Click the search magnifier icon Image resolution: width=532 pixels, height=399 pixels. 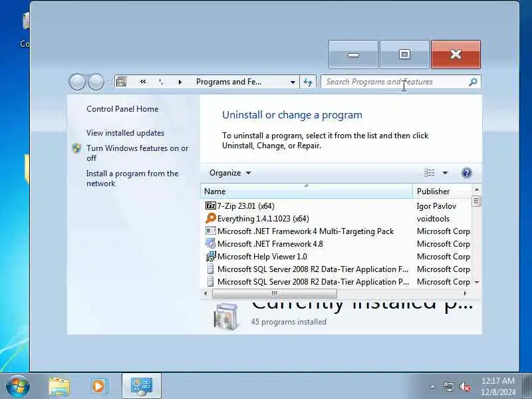(x=473, y=82)
